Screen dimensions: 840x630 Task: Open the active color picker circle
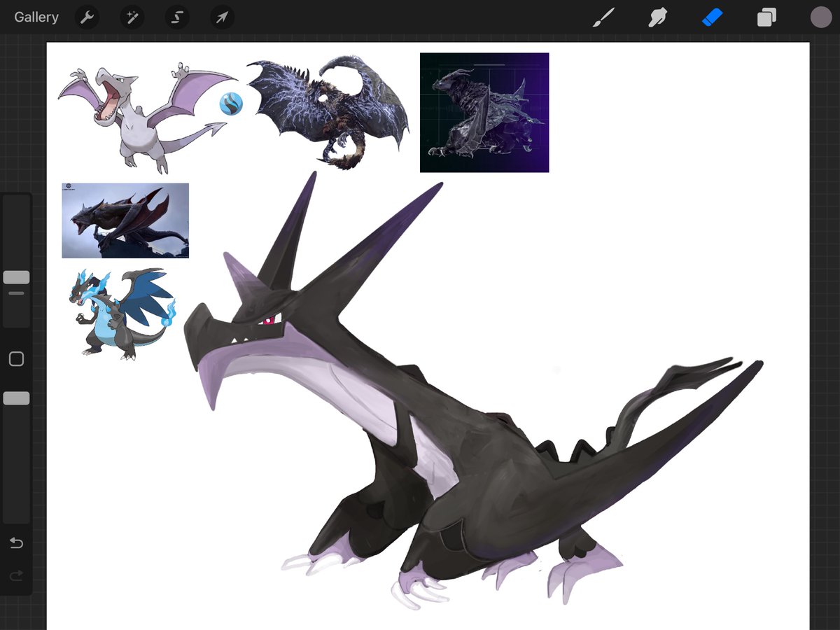point(820,17)
